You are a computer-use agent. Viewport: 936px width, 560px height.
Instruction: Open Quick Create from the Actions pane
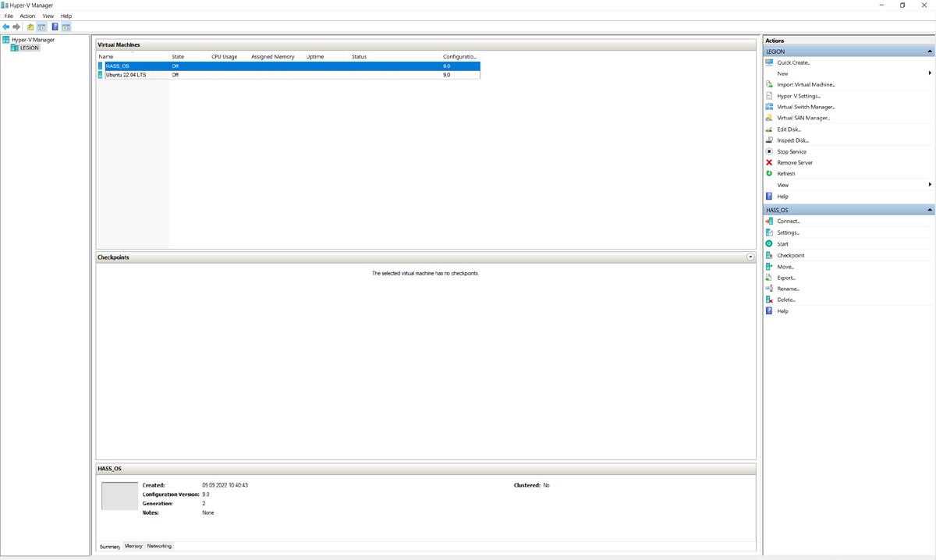[x=793, y=62]
